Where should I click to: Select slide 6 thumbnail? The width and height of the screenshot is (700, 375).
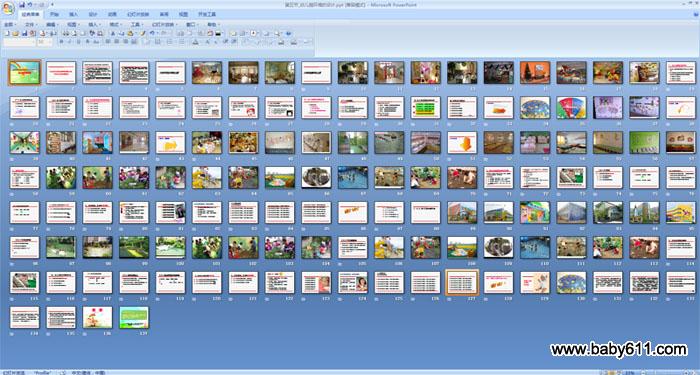pyautogui.click(x=207, y=72)
